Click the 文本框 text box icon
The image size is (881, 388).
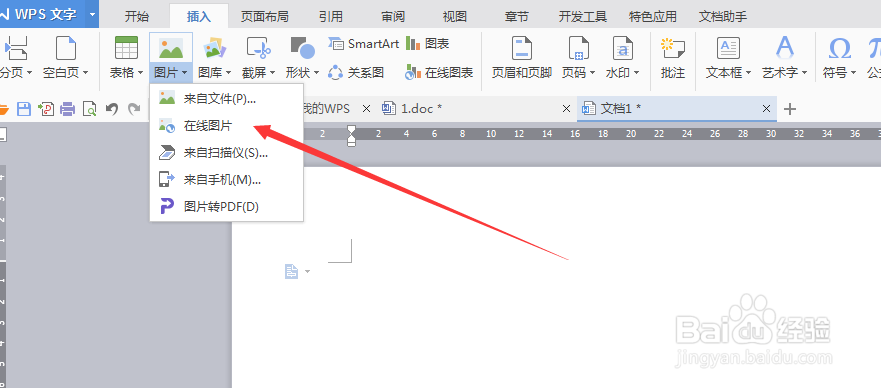728,48
